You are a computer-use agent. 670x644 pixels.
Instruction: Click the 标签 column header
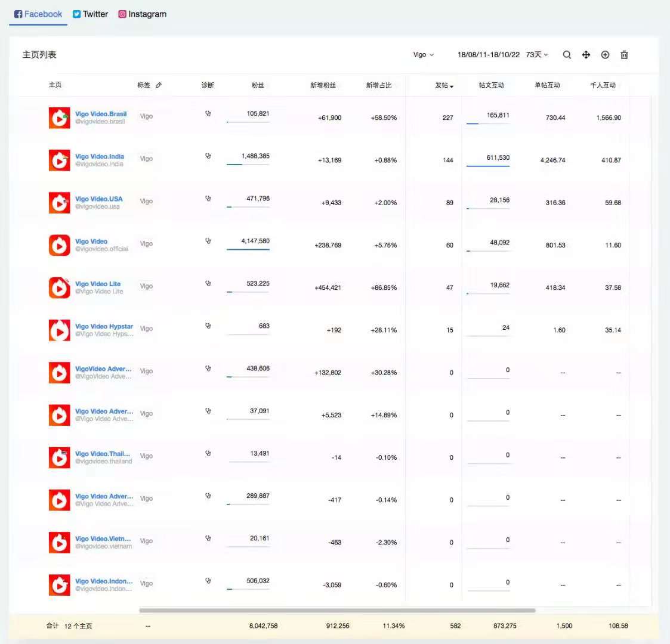(144, 85)
